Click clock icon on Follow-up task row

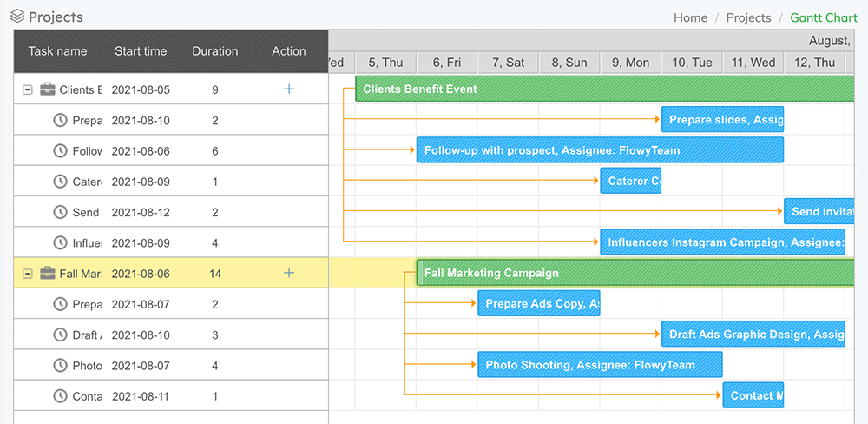(60, 151)
